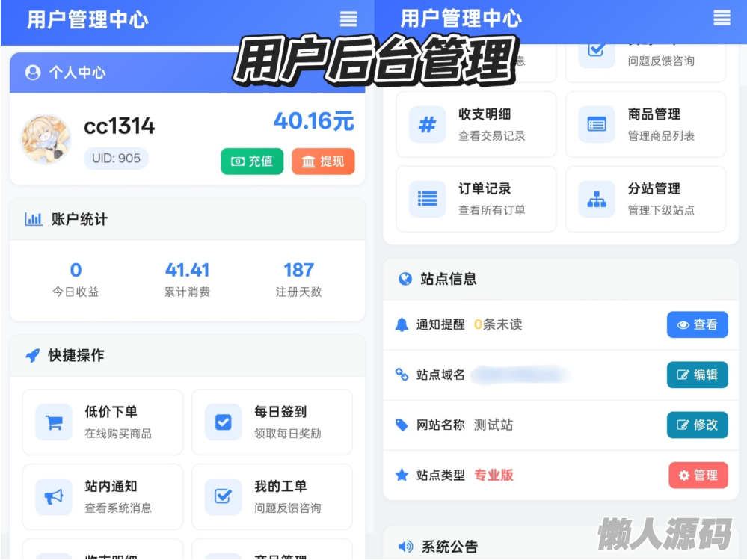Click the 查看交易记录 subtitle
Image resolution: width=747 pixels, height=560 pixels.
492,136
